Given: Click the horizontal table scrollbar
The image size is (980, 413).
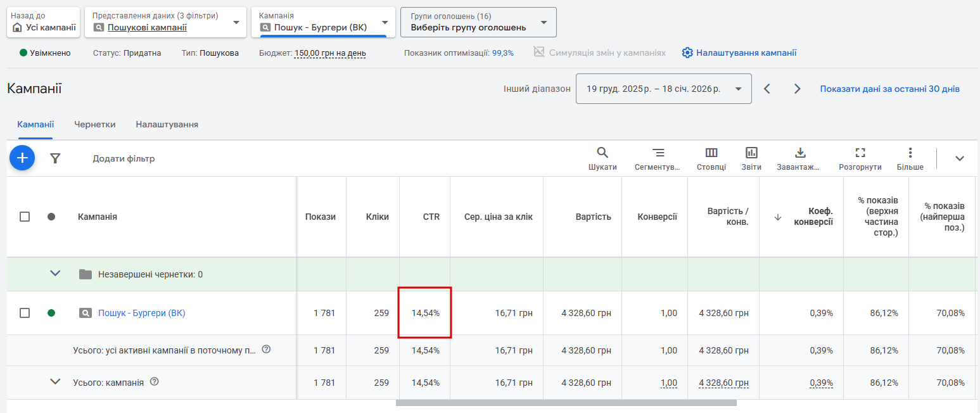Looking at the screenshot, I should 566,403.
